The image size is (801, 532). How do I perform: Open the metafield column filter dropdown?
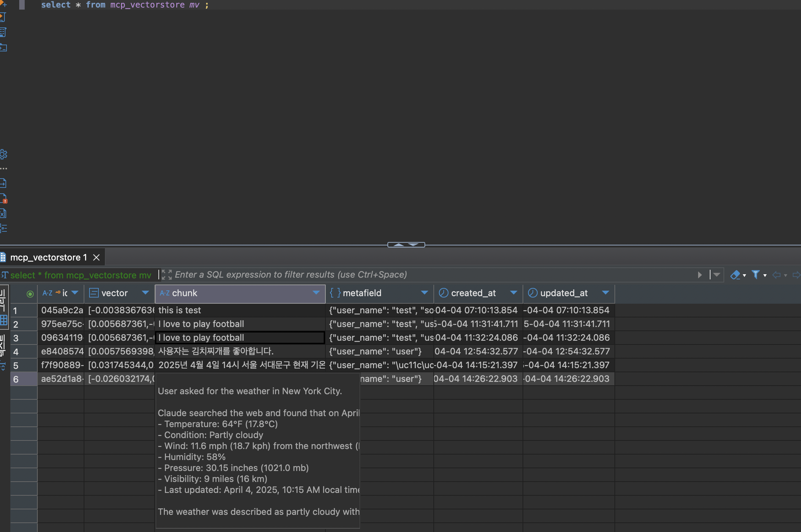[x=425, y=293]
